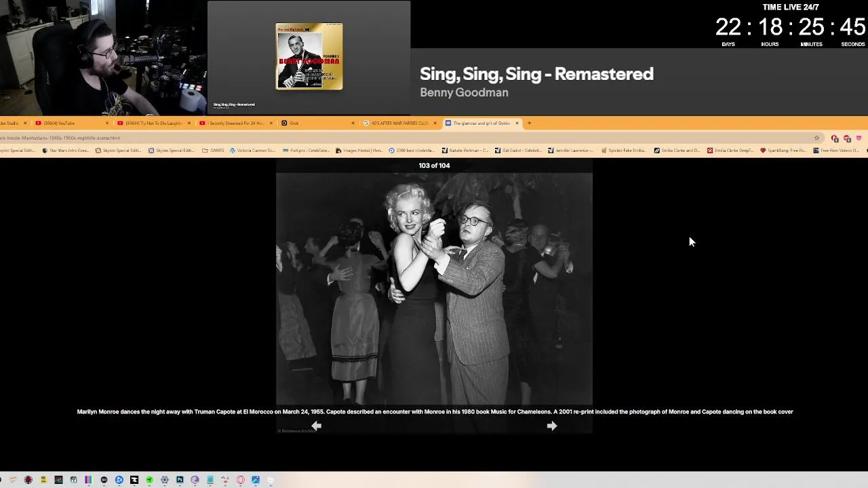Click the '103 of 104' photo counter

tap(434, 165)
